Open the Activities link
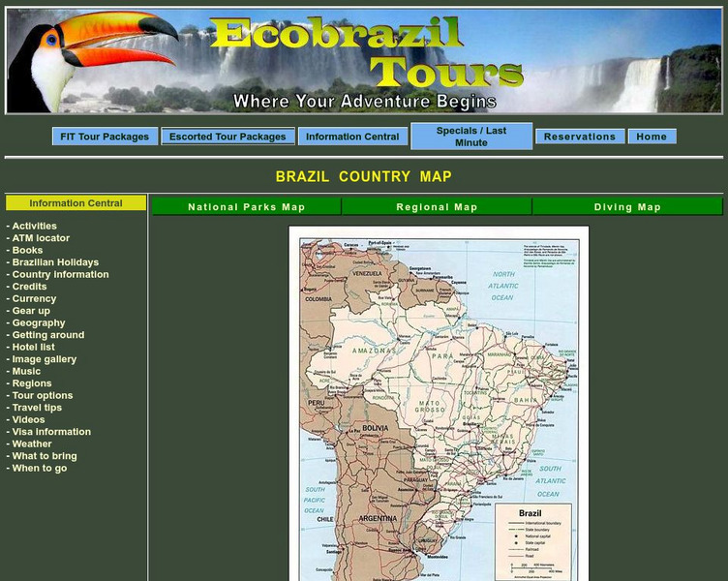728x581 pixels. pyautogui.click(x=34, y=226)
